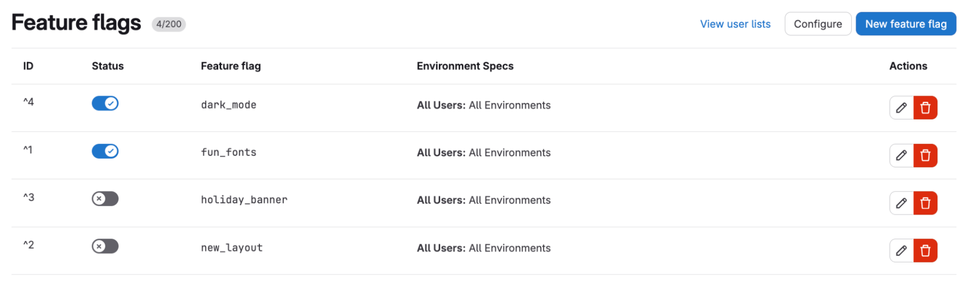Select the Environment Specs column header
Screen dimensions: 980x287
click(465, 66)
